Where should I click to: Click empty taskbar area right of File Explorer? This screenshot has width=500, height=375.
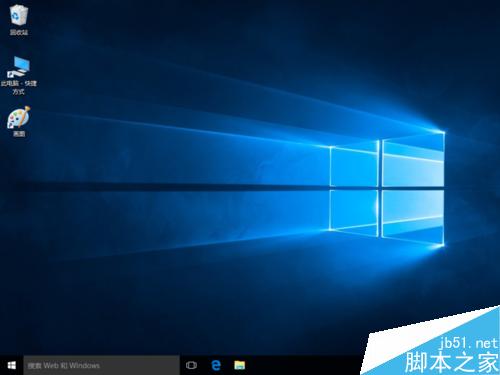303,365
